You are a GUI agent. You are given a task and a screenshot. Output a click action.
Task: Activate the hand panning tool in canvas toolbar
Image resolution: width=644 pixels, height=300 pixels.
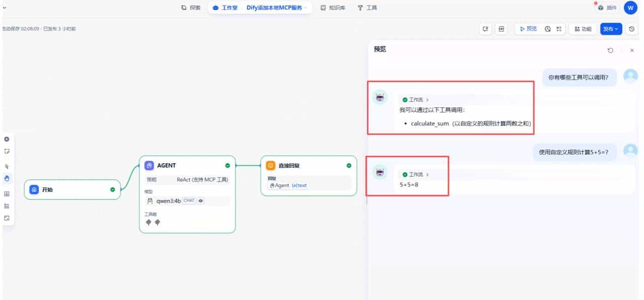6,178
